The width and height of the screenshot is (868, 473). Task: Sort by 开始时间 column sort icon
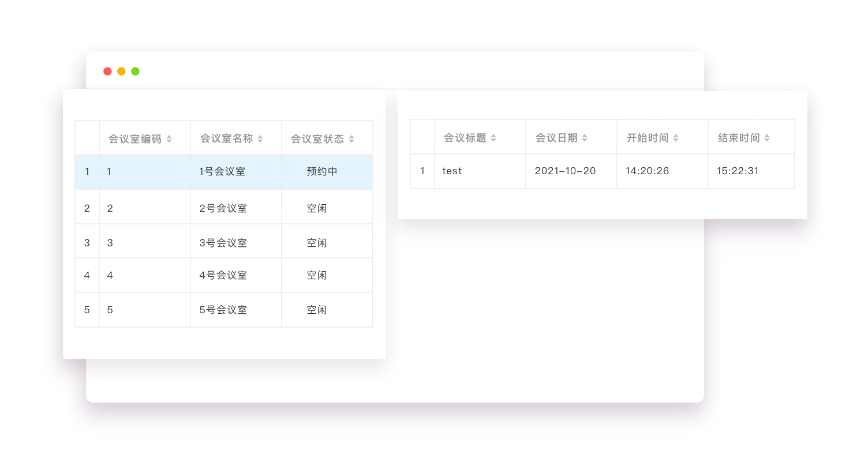[676, 138]
